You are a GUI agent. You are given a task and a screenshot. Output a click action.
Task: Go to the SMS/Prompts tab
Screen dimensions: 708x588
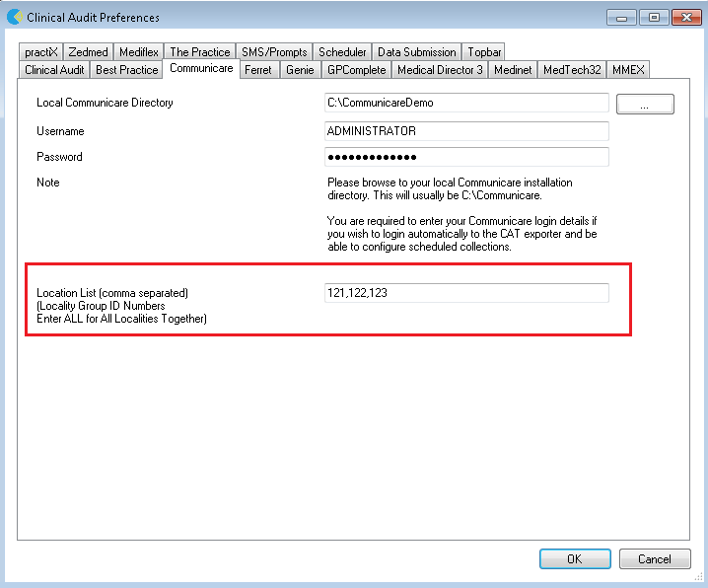pyautogui.click(x=274, y=52)
